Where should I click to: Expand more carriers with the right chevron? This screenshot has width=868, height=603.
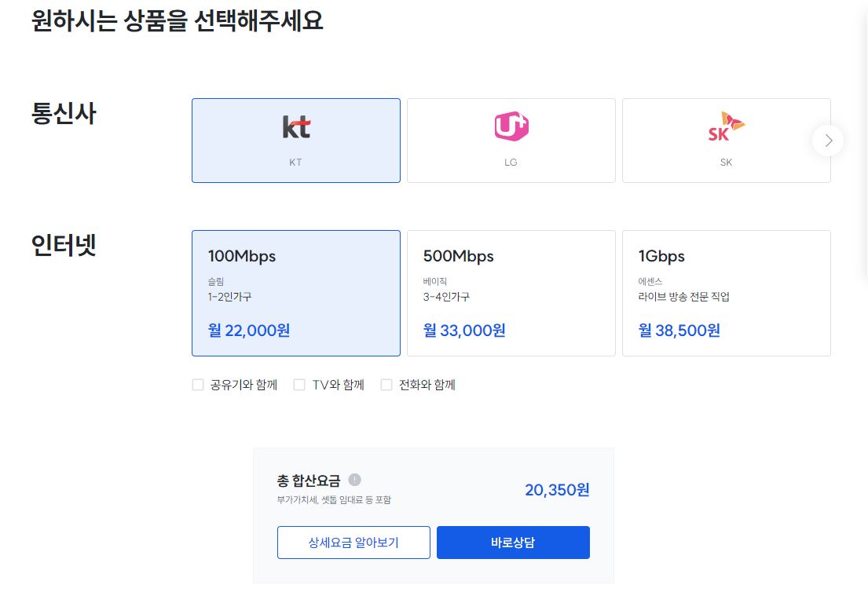point(827,141)
